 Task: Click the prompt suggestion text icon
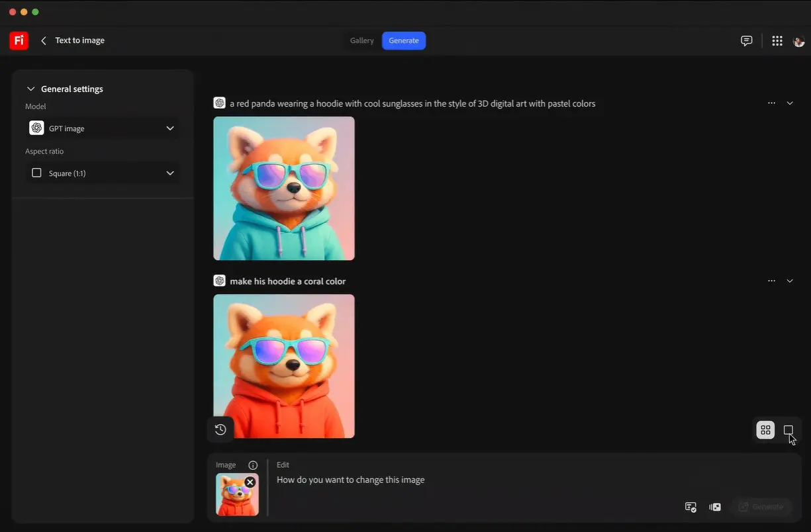coord(691,507)
